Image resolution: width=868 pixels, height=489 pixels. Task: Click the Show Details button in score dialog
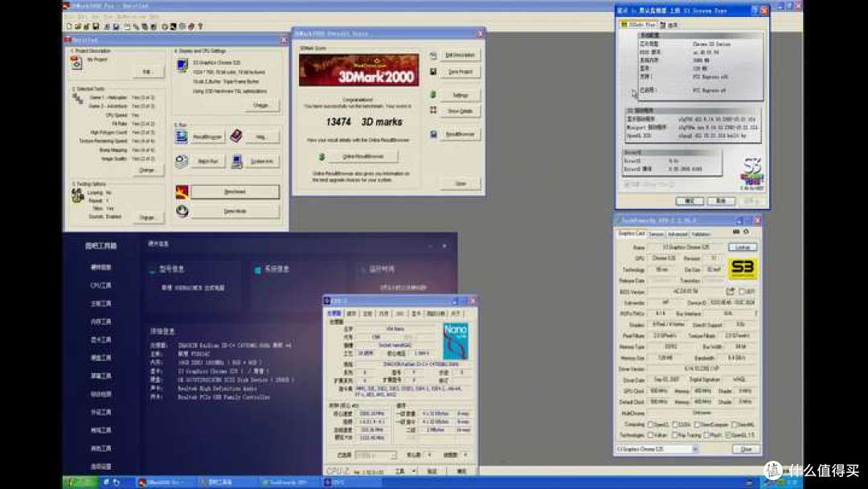pyautogui.click(x=461, y=111)
